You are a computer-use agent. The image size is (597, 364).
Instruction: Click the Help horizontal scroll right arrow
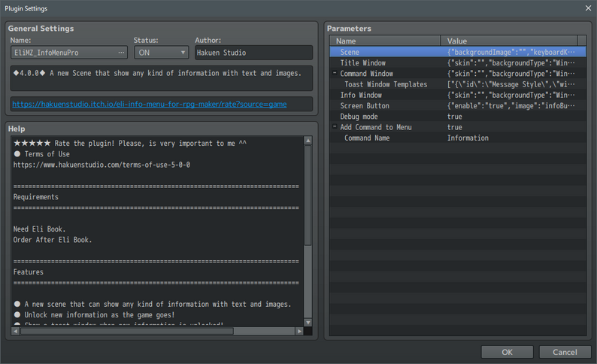click(x=299, y=331)
